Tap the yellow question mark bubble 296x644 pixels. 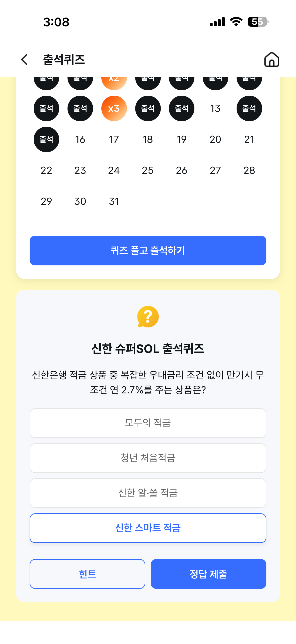pyautogui.click(x=148, y=317)
